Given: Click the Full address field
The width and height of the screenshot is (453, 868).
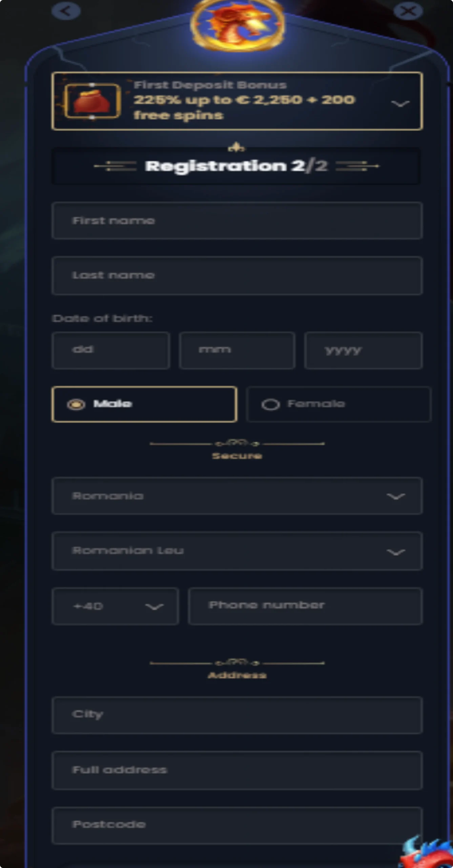Looking at the screenshot, I should [237, 770].
